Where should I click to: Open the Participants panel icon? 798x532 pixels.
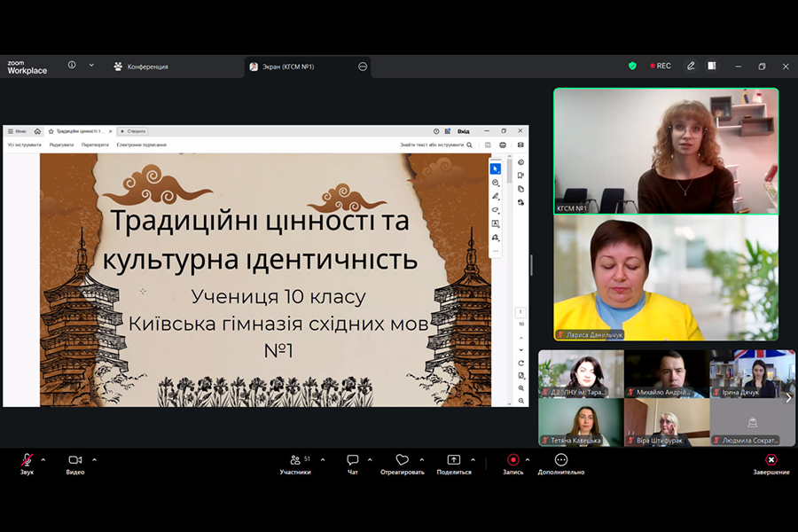(x=295, y=459)
